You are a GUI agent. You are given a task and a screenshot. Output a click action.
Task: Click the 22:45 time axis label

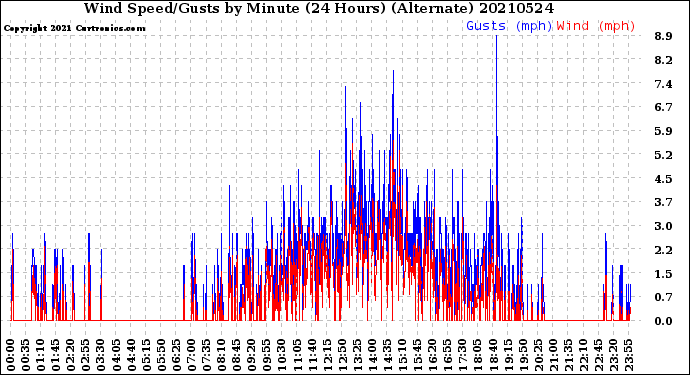(x=598, y=355)
